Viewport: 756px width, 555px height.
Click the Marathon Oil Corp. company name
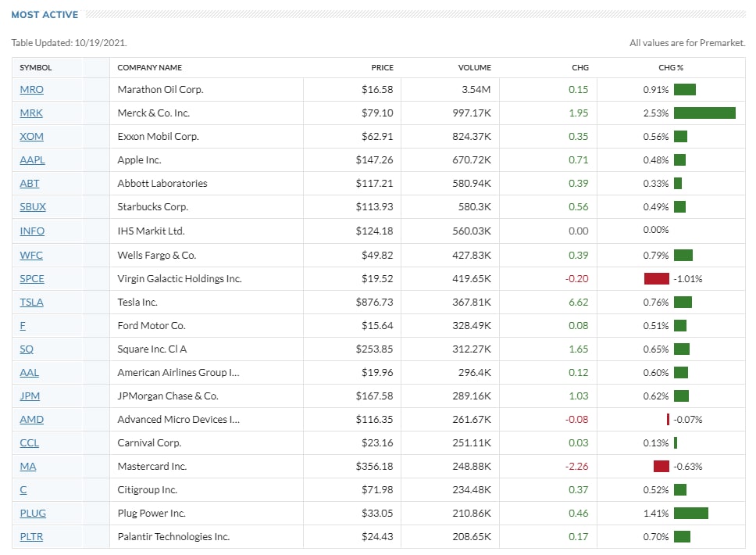tap(161, 90)
